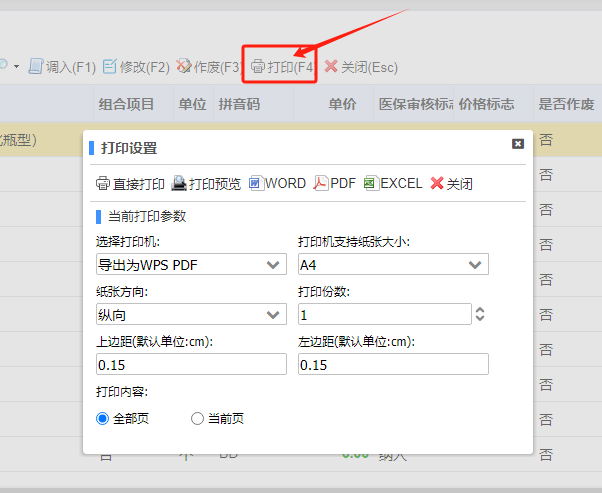602x493 pixels.
Task: Increase the 打印份数 copies stepper
Action: [480, 309]
